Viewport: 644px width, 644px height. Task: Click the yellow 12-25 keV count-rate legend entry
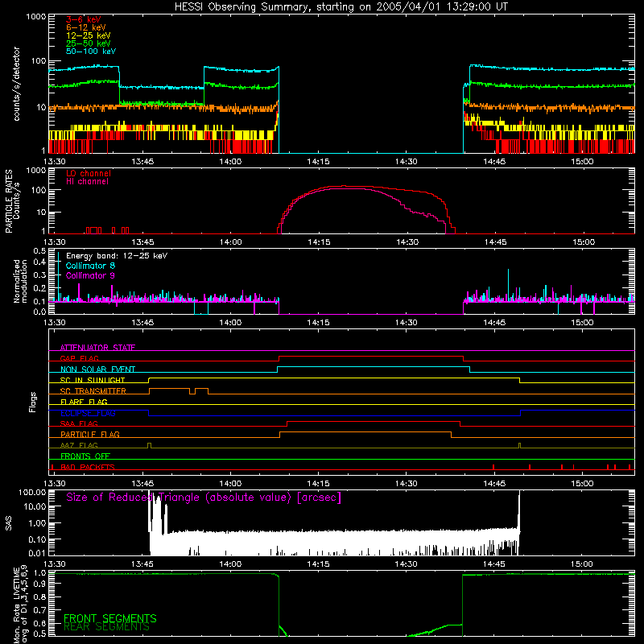[88, 35]
